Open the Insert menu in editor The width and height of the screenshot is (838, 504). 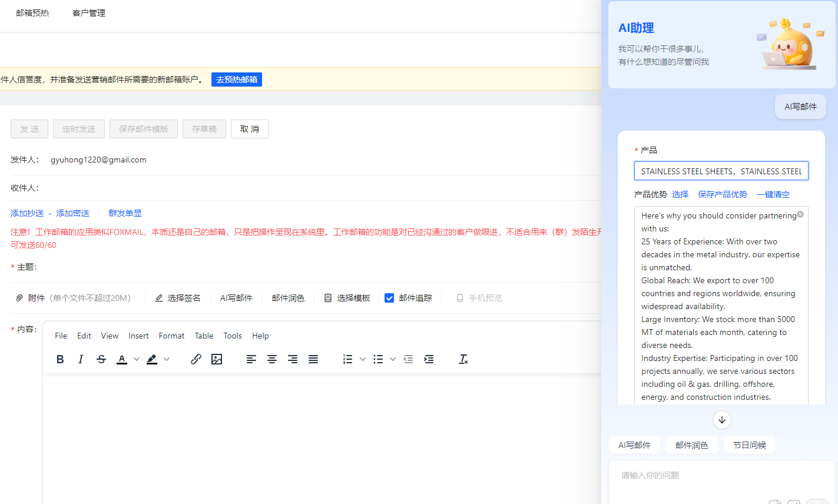(x=138, y=336)
